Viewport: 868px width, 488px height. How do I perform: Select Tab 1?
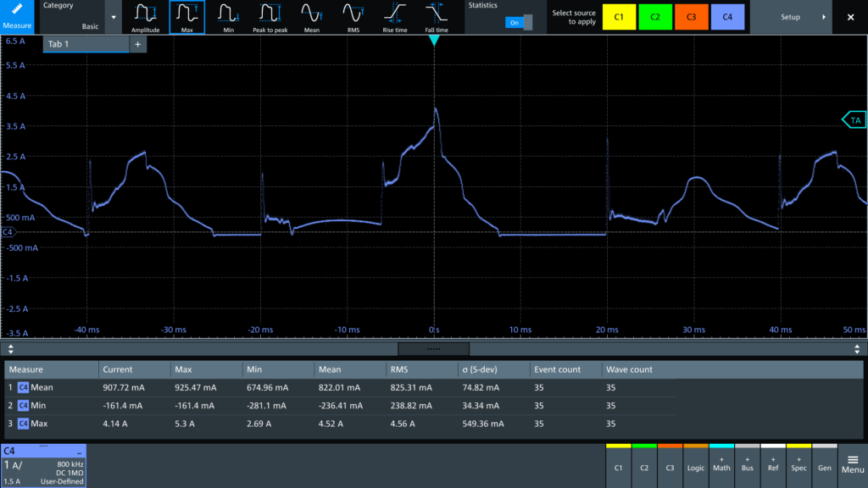[85, 44]
